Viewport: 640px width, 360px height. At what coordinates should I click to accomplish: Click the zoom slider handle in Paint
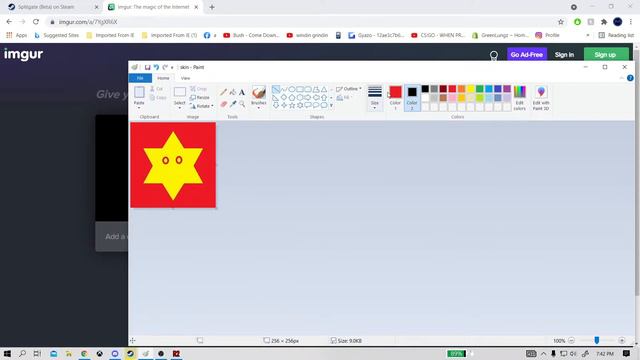click(x=597, y=340)
